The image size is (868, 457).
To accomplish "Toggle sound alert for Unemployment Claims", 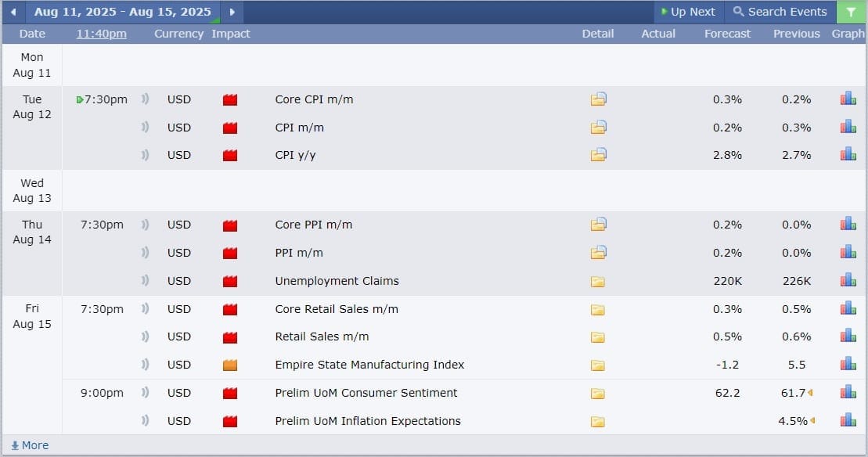I will pos(145,281).
